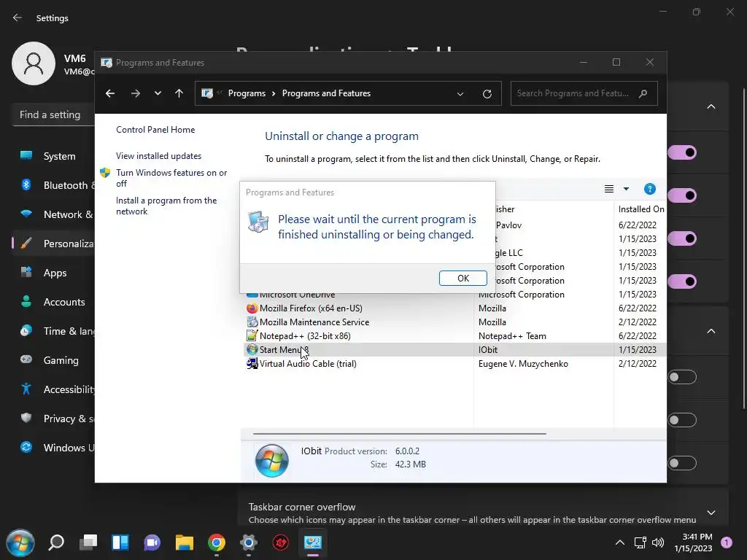This screenshot has width=747, height=560.
Task: Expand the address bar history dropdown
Action: (460, 94)
